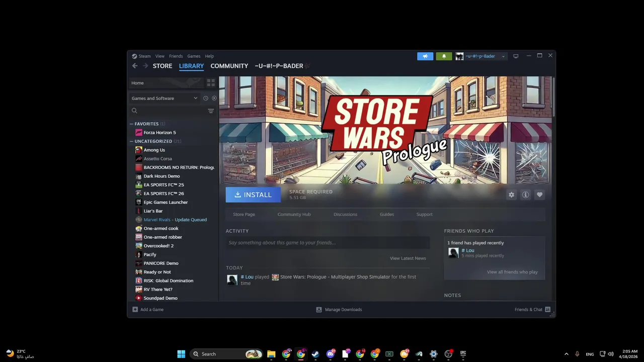The width and height of the screenshot is (644, 362).
Task: Open the LIBRARY tab
Action: click(191, 66)
